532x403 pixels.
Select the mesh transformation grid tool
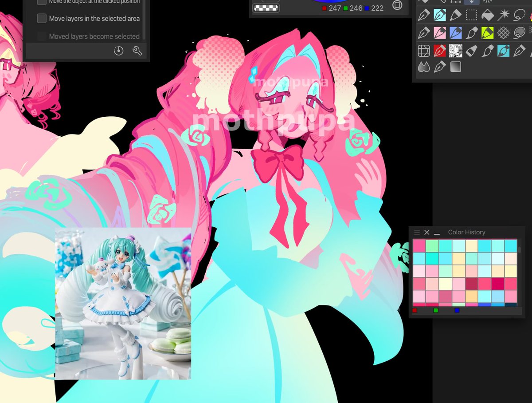pos(424,51)
